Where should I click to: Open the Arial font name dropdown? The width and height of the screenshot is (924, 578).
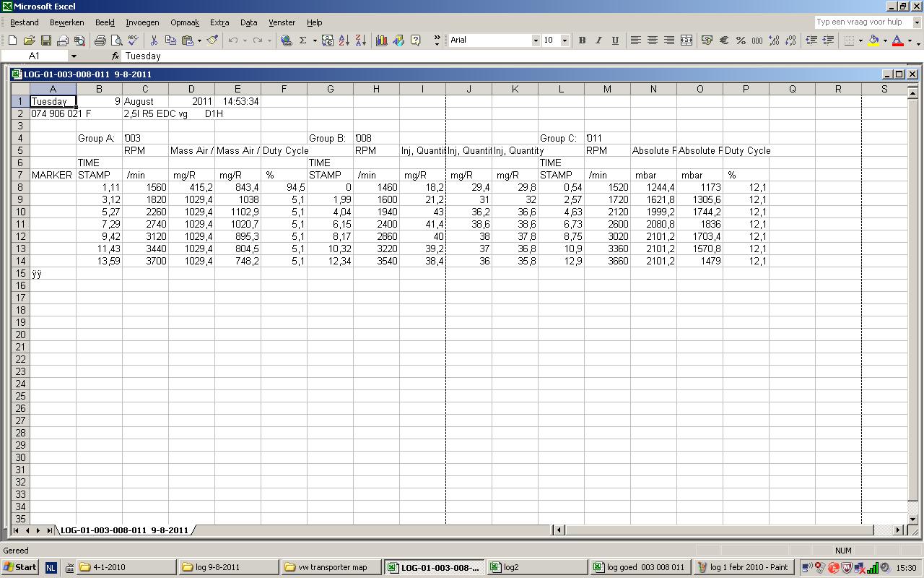(x=536, y=40)
